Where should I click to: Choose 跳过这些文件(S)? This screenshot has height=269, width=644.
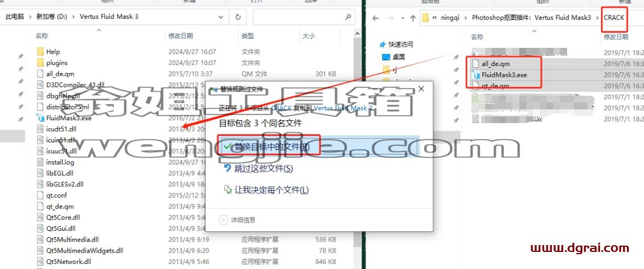258,168
